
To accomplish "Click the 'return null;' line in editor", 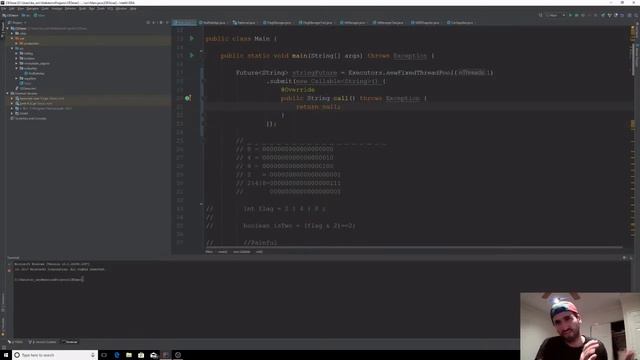I will pyautogui.click(x=318, y=107).
